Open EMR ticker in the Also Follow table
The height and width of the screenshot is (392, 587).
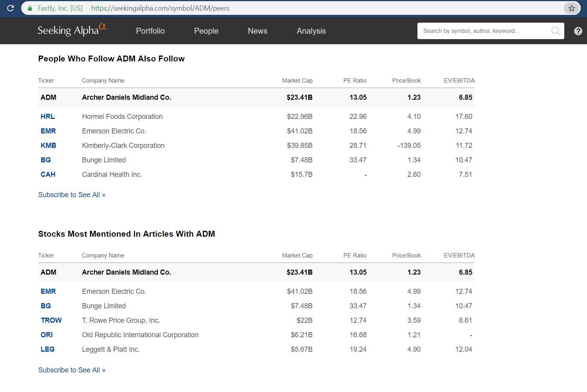(x=48, y=131)
